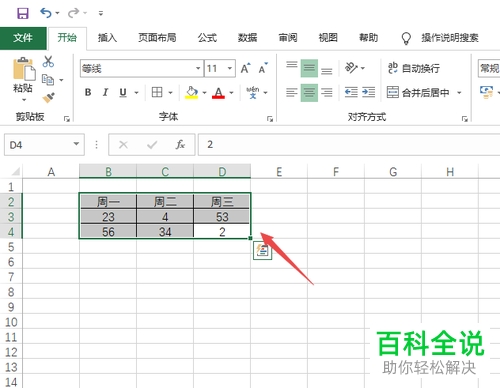Open the 等线 font name dropdown
Image resolution: width=500 pixels, height=388 pixels.
(x=198, y=68)
